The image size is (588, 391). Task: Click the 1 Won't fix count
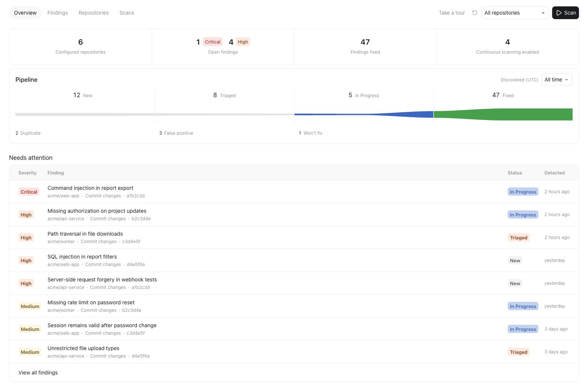coord(310,133)
